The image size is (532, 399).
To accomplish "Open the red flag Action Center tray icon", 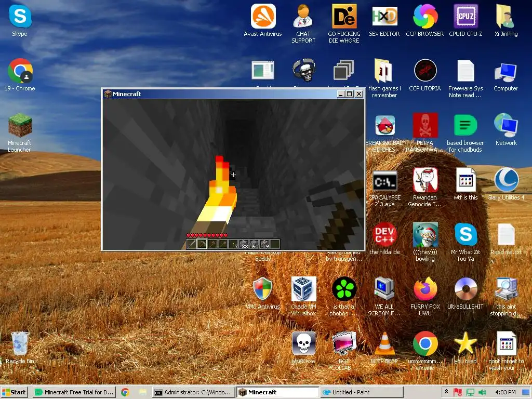I will (x=458, y=392).
